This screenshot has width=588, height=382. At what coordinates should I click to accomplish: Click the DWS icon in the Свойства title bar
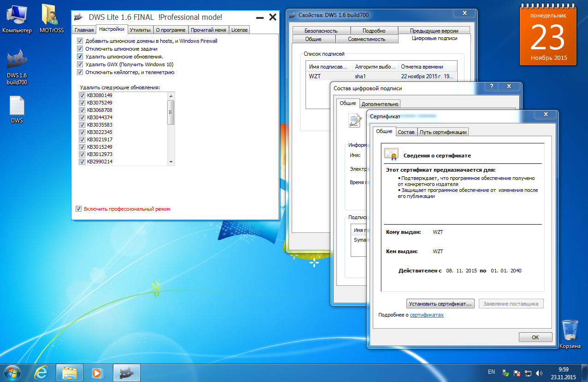(292, 15)
